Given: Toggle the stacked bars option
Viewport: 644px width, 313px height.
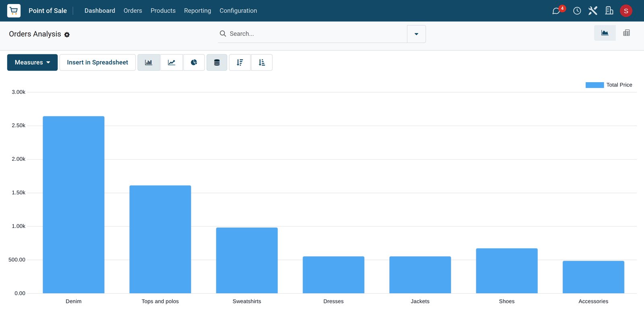Looking at the screenshot, I should [x=217, y=62].
